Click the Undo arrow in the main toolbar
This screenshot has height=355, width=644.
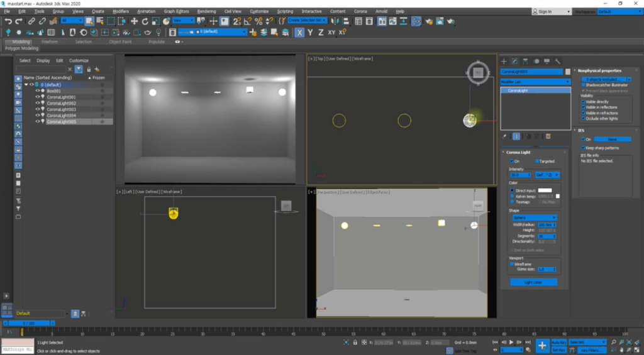[x=8, y=21]
